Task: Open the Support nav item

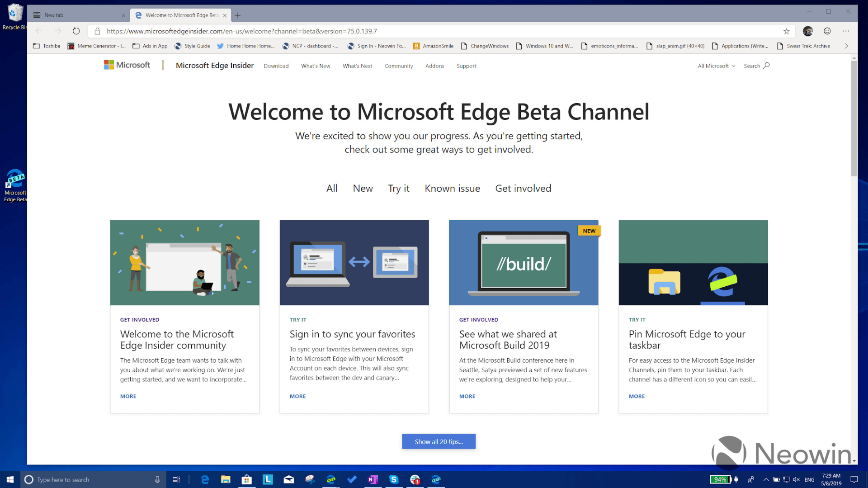Action: pyautogui.click(x=466, y=66)
